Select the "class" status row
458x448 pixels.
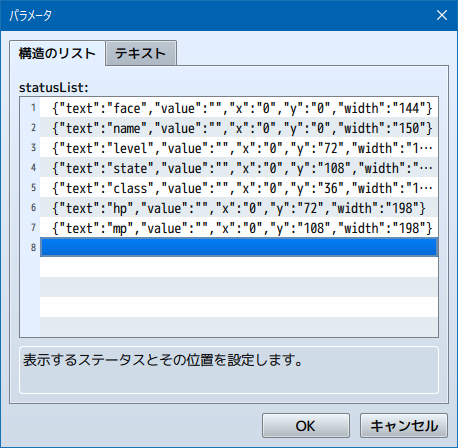click(x=239, y=187)
